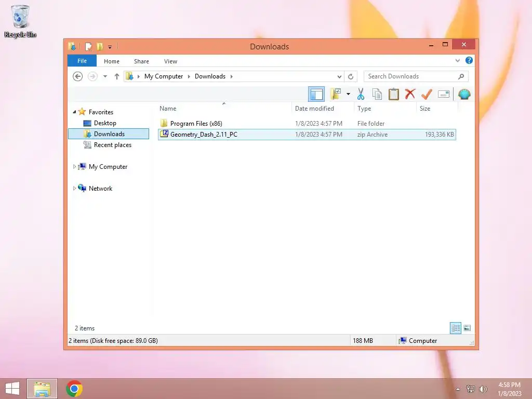This screenshot has height=399, width=532.
Task: Click the quick access New Folder icon
Action: coord(100,46)
